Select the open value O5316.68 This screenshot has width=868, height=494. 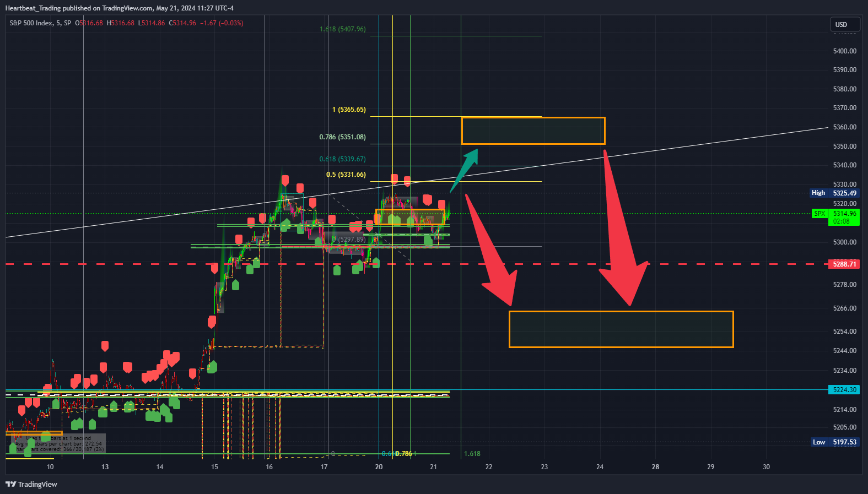[x=89, y=23]
